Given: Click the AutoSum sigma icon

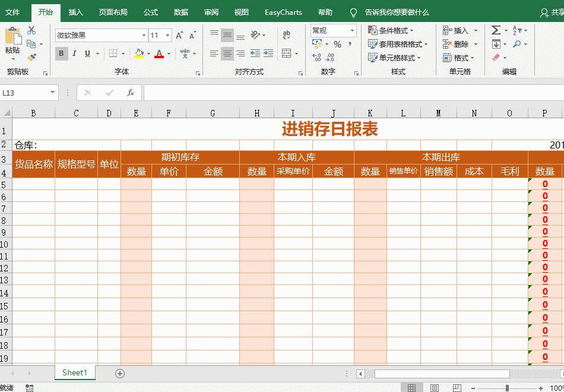Looking at the screenshot, I should [496, 30].
